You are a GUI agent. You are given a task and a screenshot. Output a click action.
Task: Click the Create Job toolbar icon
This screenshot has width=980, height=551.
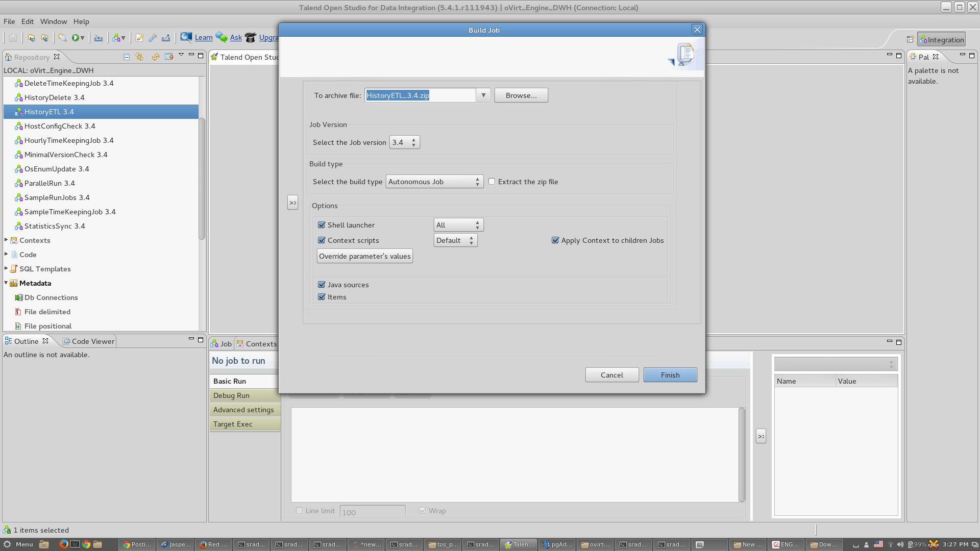116,38
